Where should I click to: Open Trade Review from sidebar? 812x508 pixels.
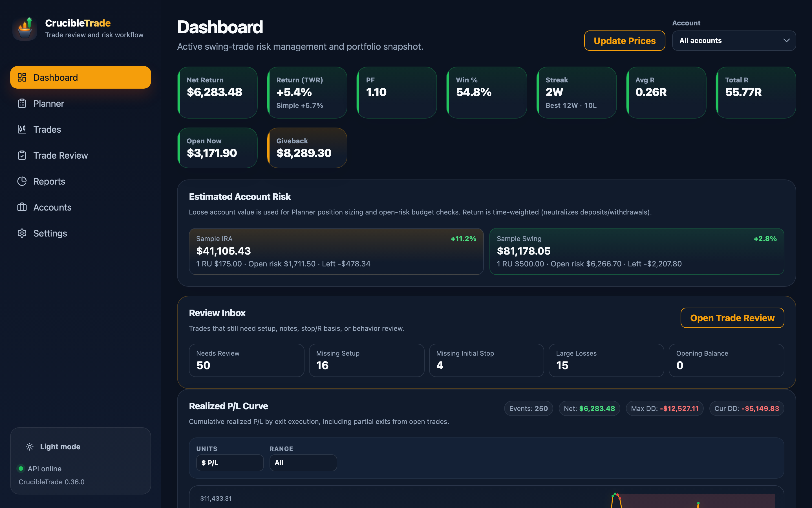81,155
